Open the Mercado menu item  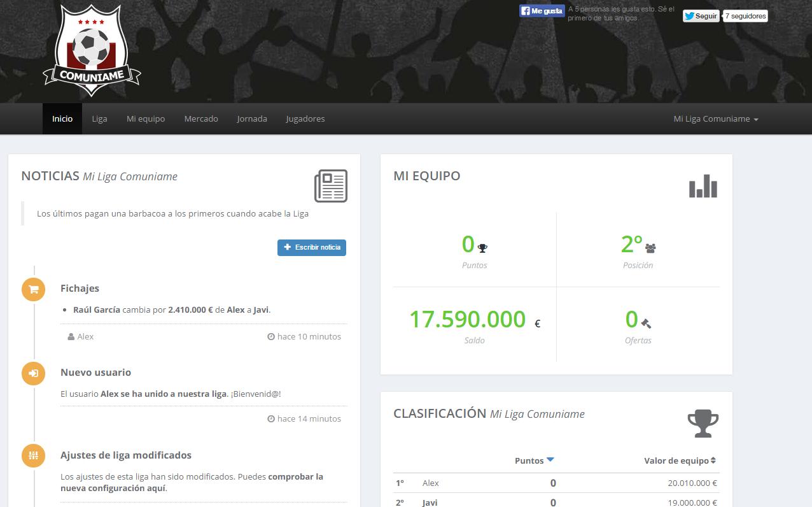click(201, 119)
